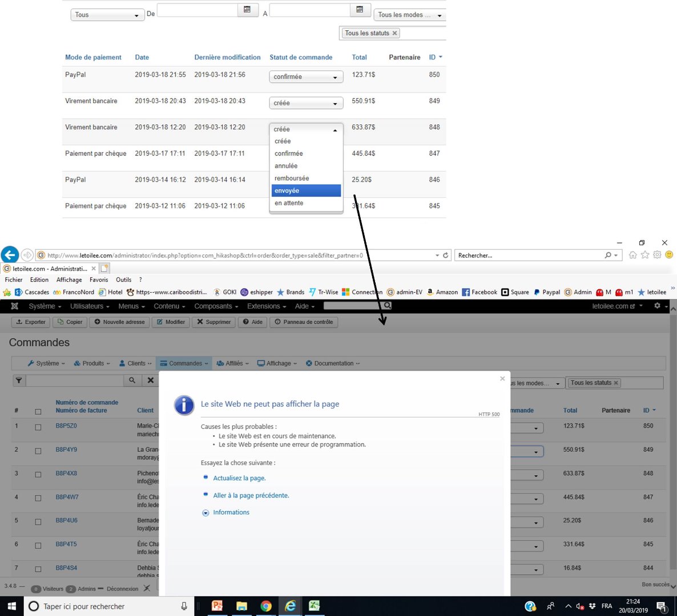
Task: Click the filter funnel icon in Commandes
Action: [19, 380]
